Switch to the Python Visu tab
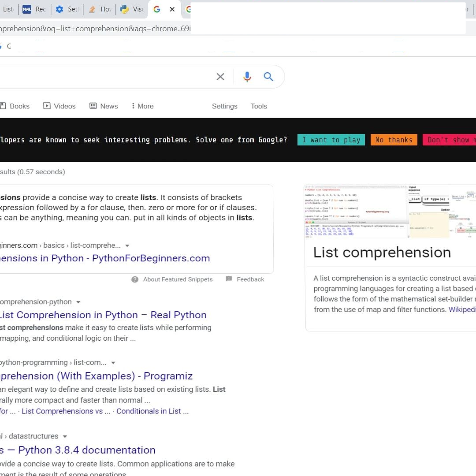The image size is (476, 476). coord(132,9)
